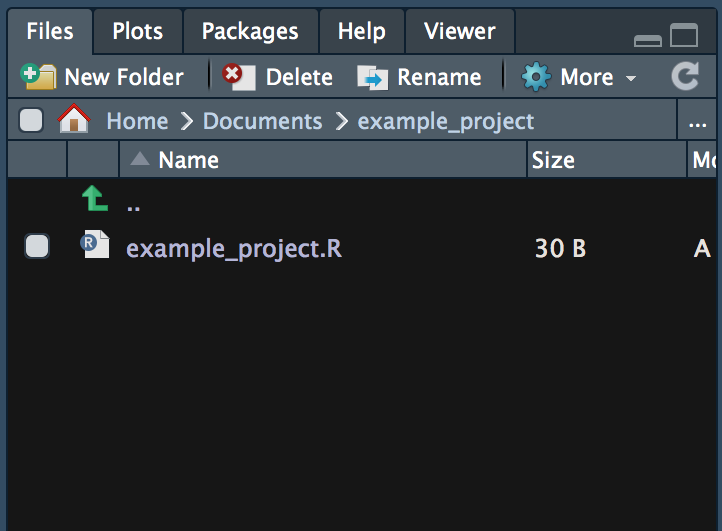Switch to the Plots tab

click(138, 31)
